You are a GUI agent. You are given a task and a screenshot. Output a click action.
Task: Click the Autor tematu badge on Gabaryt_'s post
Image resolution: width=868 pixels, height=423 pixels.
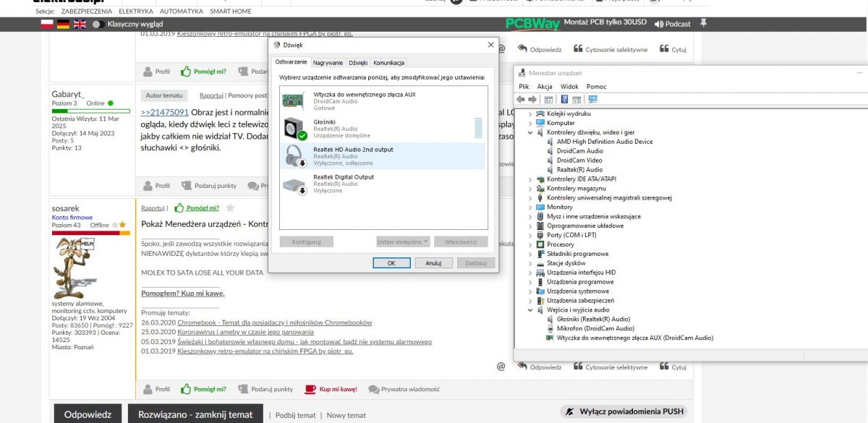[x=164, y=95]
